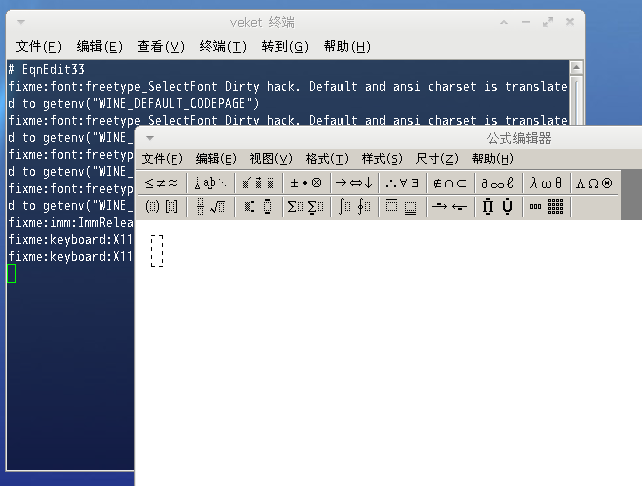
Task: Open relational symbols palette (≤≠≈)
Action: (162, 183)
